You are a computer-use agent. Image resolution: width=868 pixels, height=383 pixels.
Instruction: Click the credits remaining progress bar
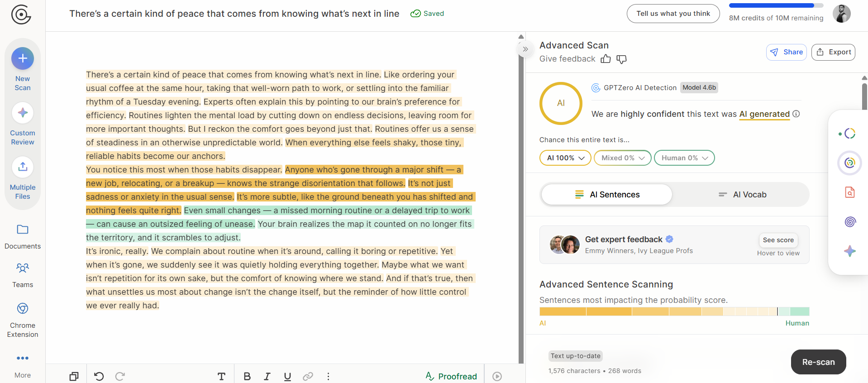(776, 5)
